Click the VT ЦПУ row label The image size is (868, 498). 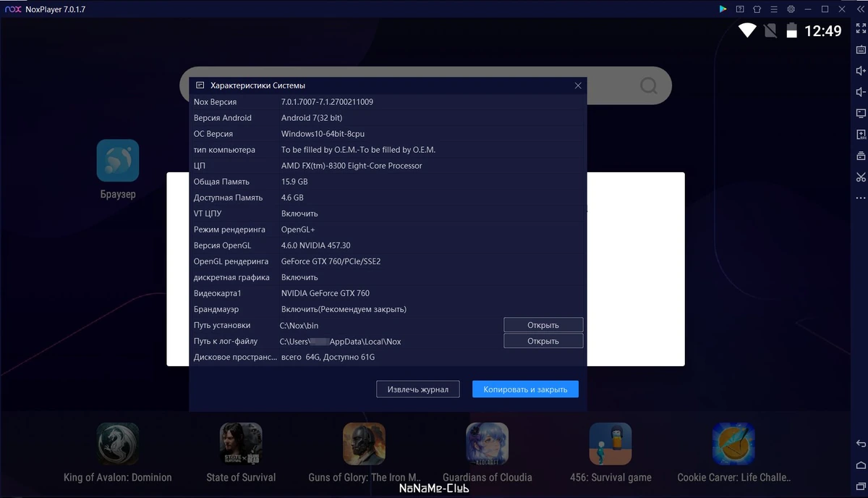point(208,214)
